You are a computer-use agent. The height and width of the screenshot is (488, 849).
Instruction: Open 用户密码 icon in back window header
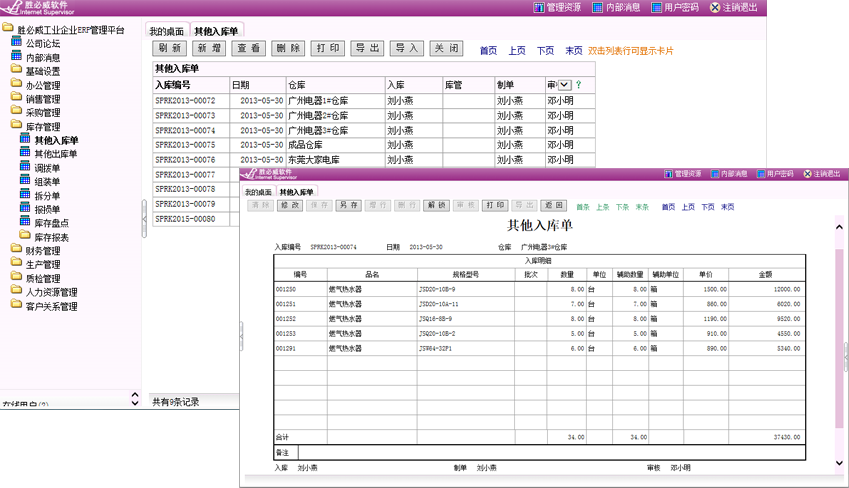tap(656, 8)
